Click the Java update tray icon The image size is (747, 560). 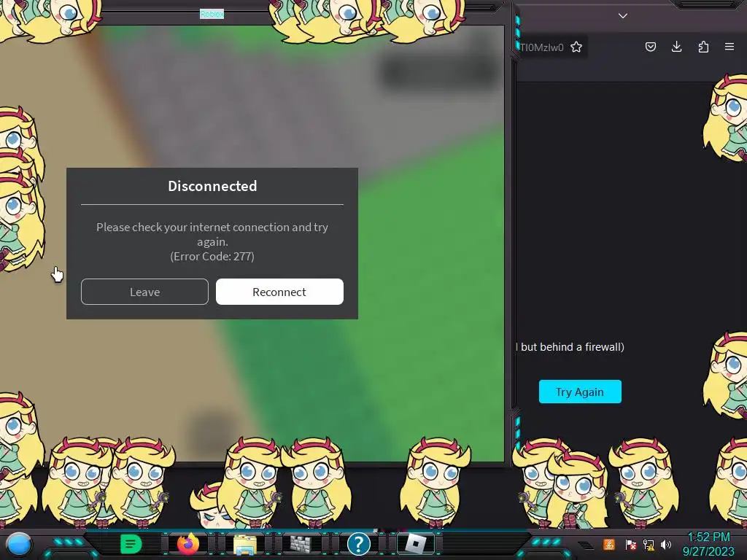[609, 544]
